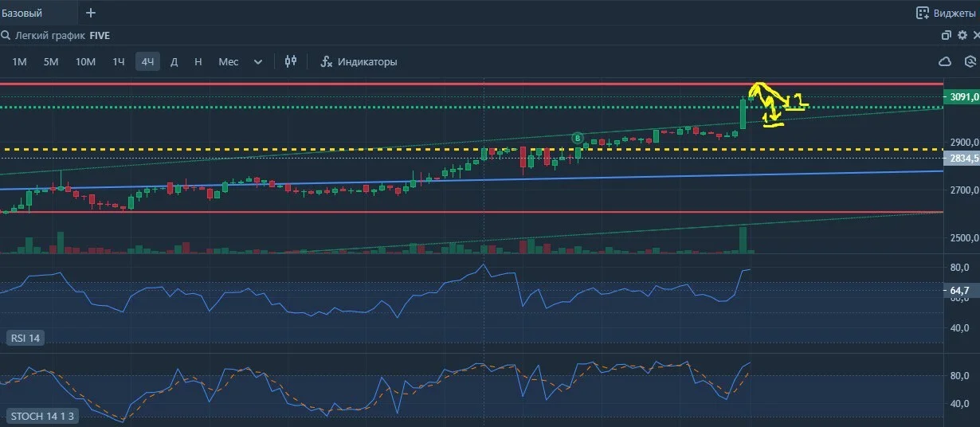Click the FIVE ticker name
Viewport: 980px width, 427px height.
(100, 36)
